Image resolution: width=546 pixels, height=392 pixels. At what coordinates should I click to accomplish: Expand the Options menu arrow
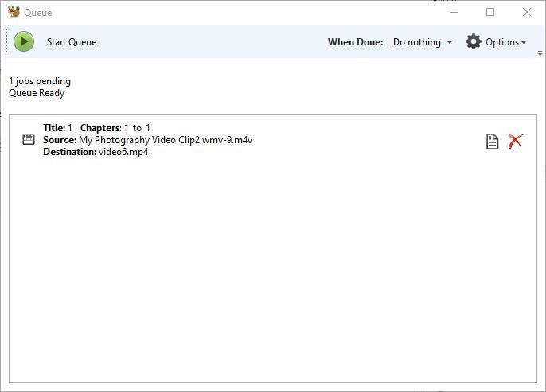pos(524,42)
